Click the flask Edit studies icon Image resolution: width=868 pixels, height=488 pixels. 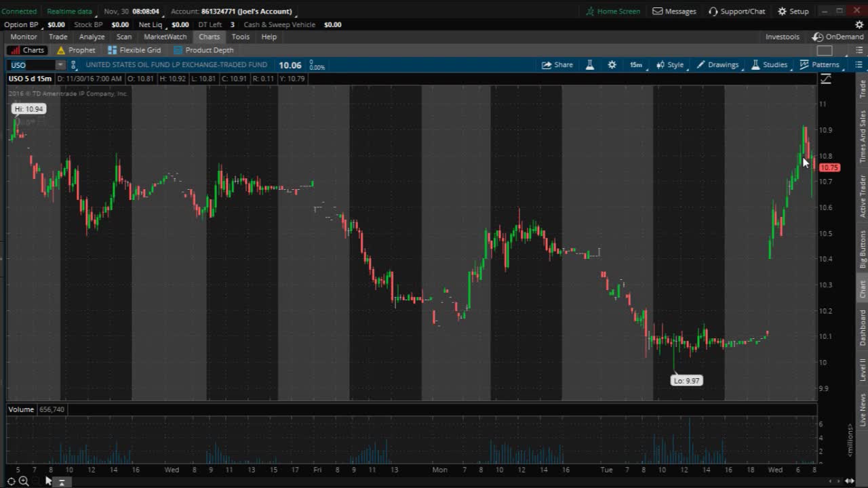tap(590, 65)
